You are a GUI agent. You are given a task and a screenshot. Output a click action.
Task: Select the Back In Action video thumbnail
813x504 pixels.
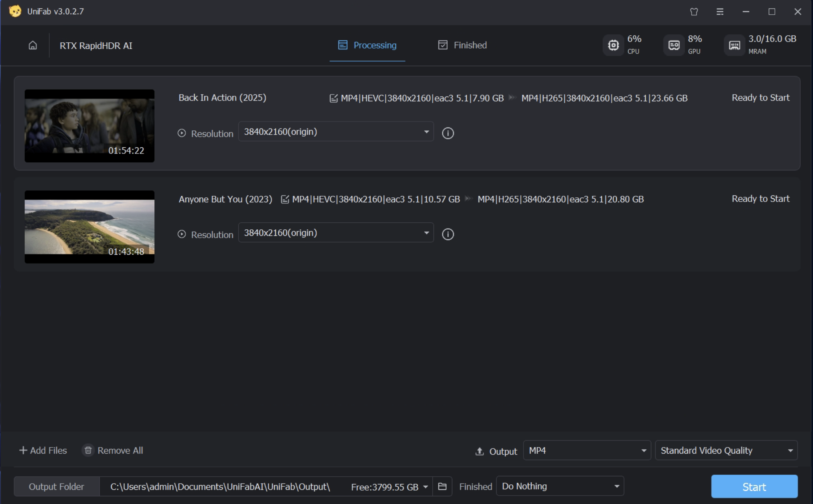[x=89, y=126]
